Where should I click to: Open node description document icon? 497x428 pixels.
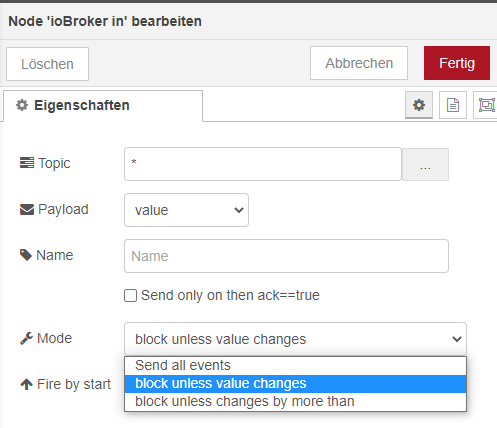pos(453,105)
